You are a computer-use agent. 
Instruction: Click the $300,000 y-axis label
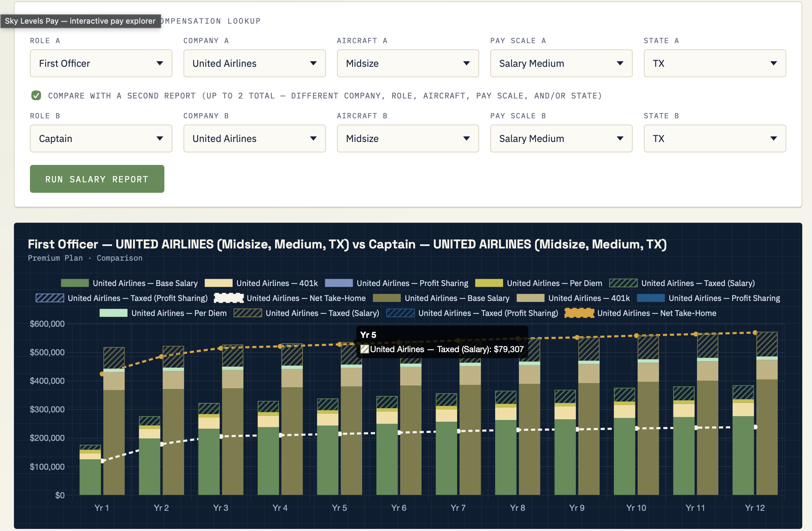click(x=47, y=410)
